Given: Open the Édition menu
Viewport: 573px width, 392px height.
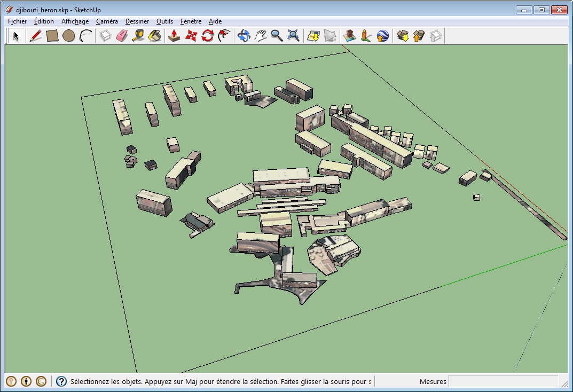Looking at the screenshot, I should click(x=44, y=21).
